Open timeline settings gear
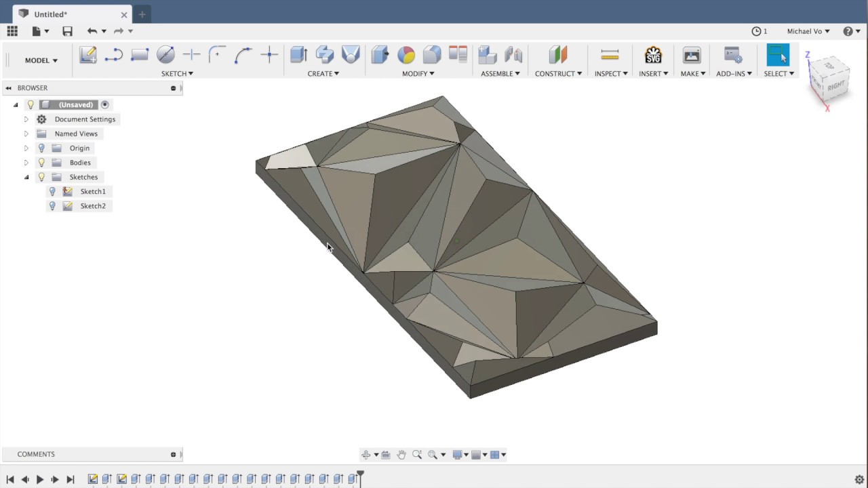 click(x=859, y=479)
